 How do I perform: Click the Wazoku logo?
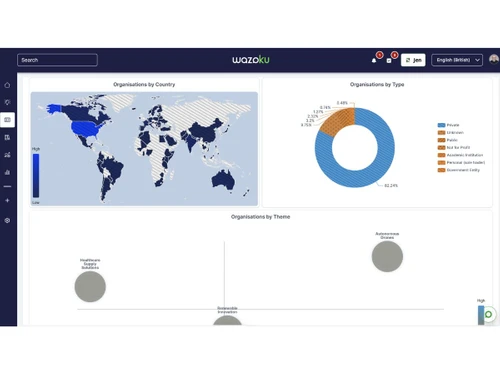(251, 60)
